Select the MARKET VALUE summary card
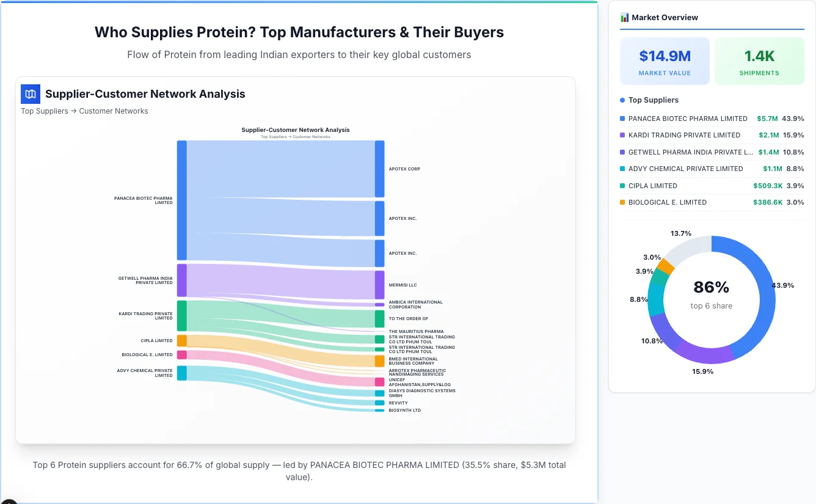Viewport: 816px width, 504px height. (x=665, y=60)
